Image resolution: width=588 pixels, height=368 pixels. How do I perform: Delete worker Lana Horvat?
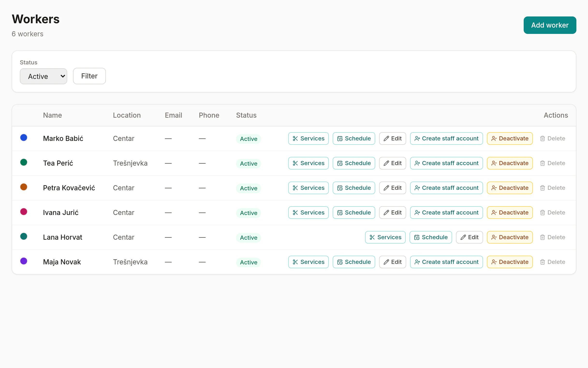552,237
